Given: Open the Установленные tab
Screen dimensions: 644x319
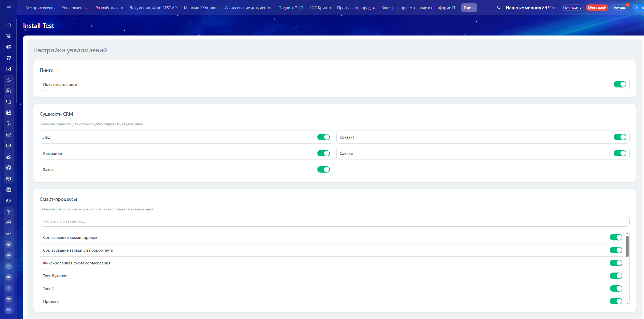Looking at the screenshot, I should click(x=75, y=8).
